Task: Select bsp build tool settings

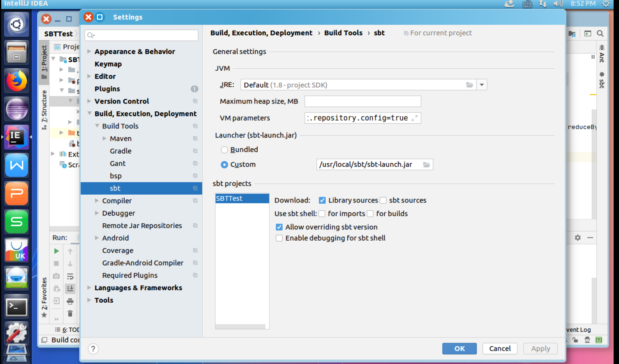Action: tap(116, 176)
